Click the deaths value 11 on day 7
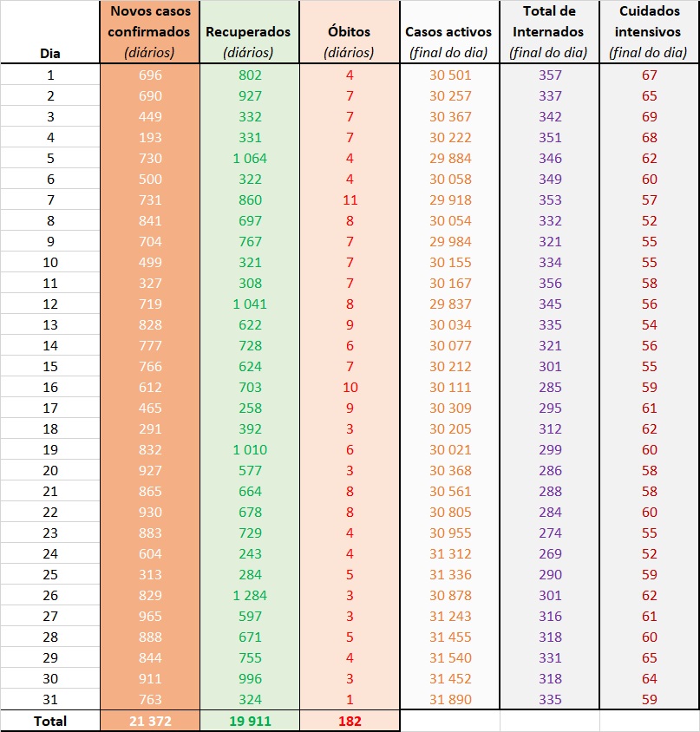The width and height of the screenshot is (700, 732). tap(349, 200)
